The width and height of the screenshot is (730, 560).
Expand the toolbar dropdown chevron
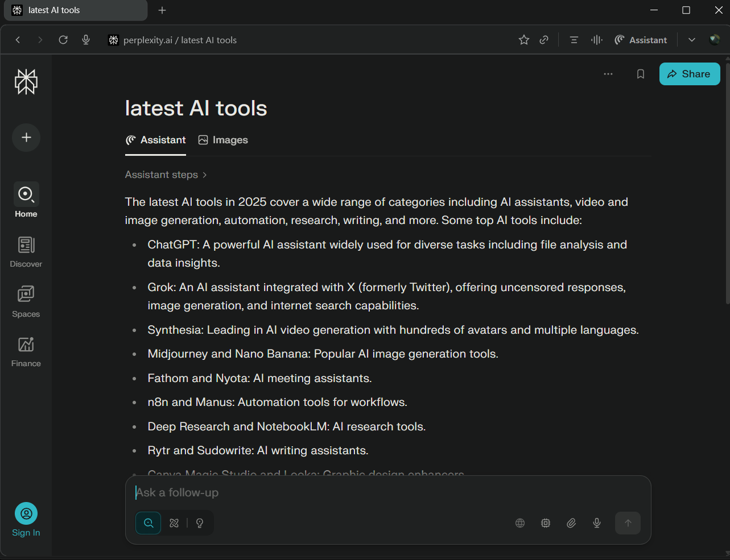click(692, 40)
